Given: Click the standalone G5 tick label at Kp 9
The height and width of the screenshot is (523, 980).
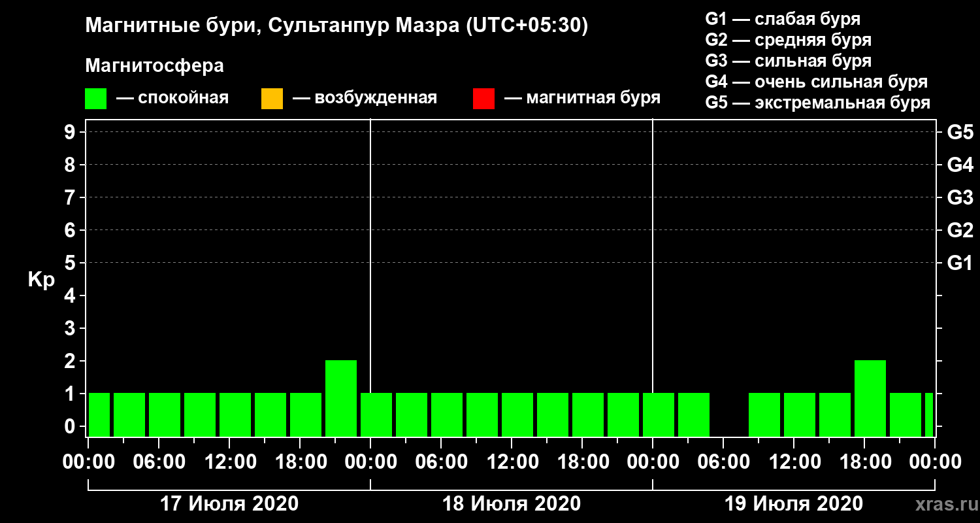Looking at the screenshot, I should point(960,132).
